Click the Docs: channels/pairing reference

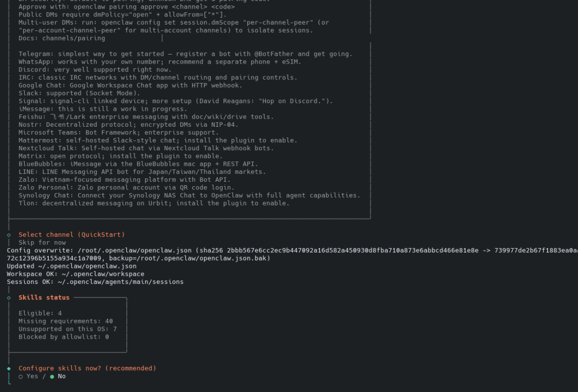(x=62, y=39)
